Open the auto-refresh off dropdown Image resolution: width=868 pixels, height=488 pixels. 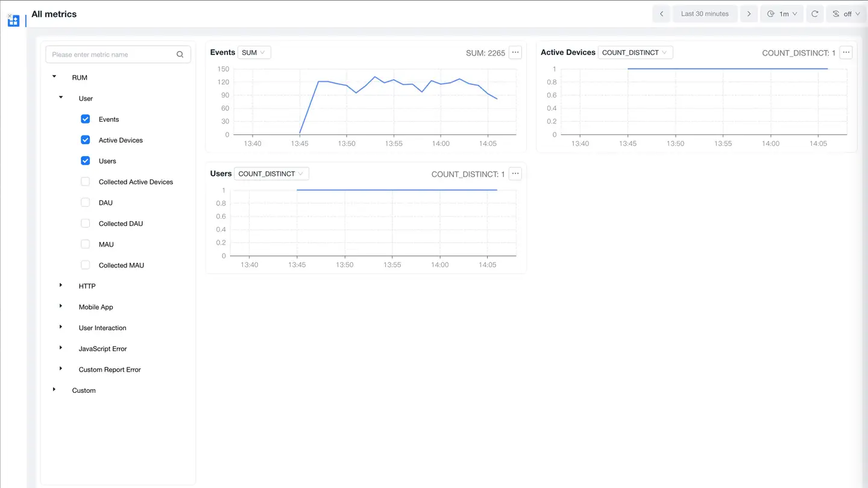(x=846, y=14)
